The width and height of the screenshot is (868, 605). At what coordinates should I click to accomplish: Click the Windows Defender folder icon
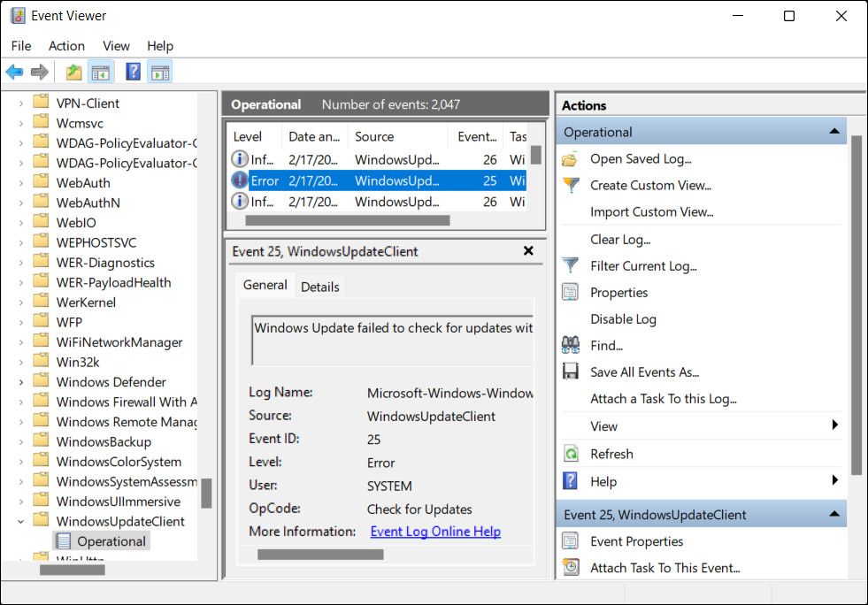(41, 381)
